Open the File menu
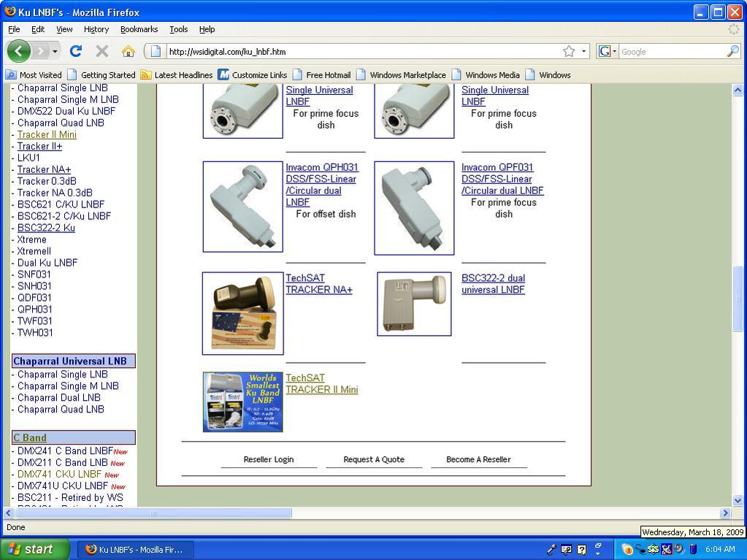Viewport: 747px width, 560px height. click(x=15, y=29)
